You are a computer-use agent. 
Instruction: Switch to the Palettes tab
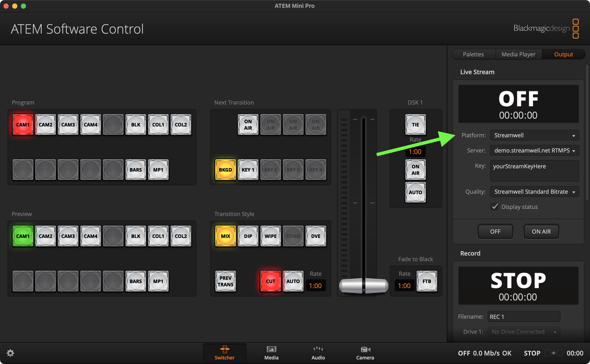473,54
